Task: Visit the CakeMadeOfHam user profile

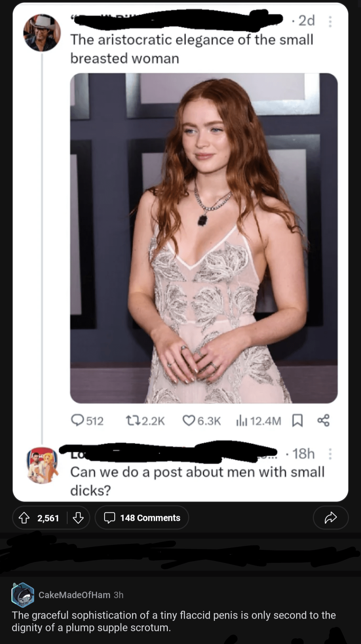Action: (74, 595)
